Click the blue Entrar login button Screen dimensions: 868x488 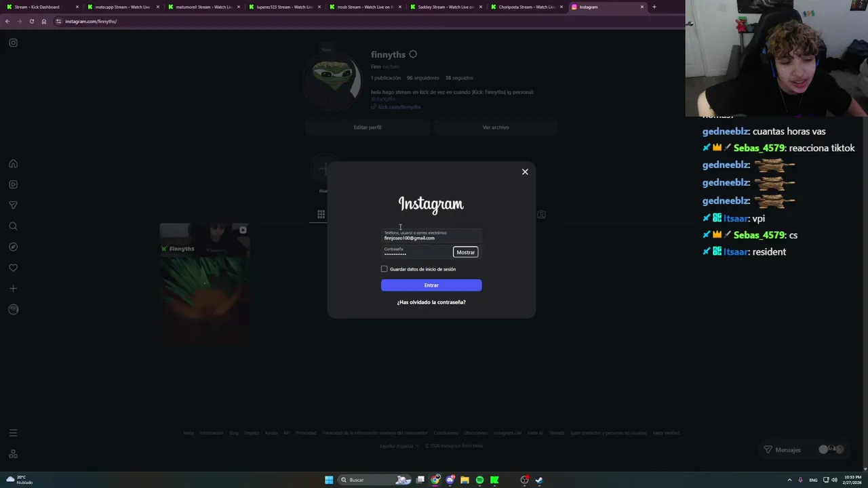click(431, 285)
